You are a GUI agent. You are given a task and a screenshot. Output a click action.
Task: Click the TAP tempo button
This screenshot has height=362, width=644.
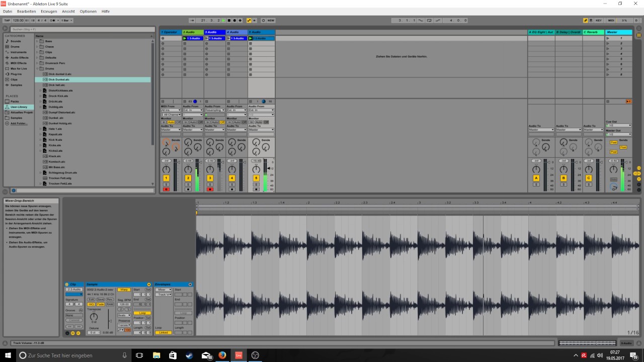pyautogui.click(x=7, y=21)
